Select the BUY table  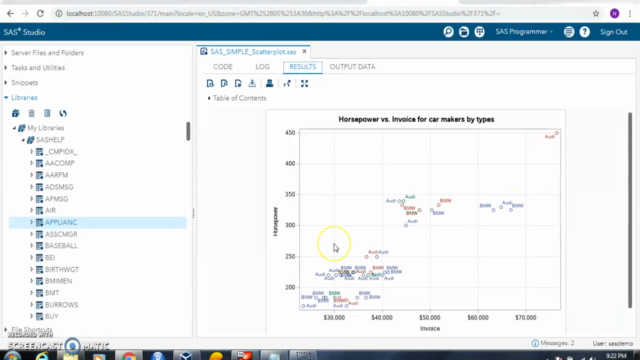coord(51,316)
